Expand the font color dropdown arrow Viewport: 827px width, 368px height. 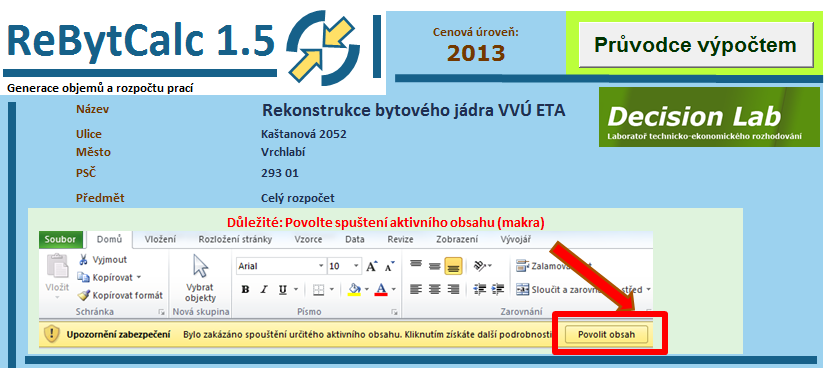coord(393,289)
